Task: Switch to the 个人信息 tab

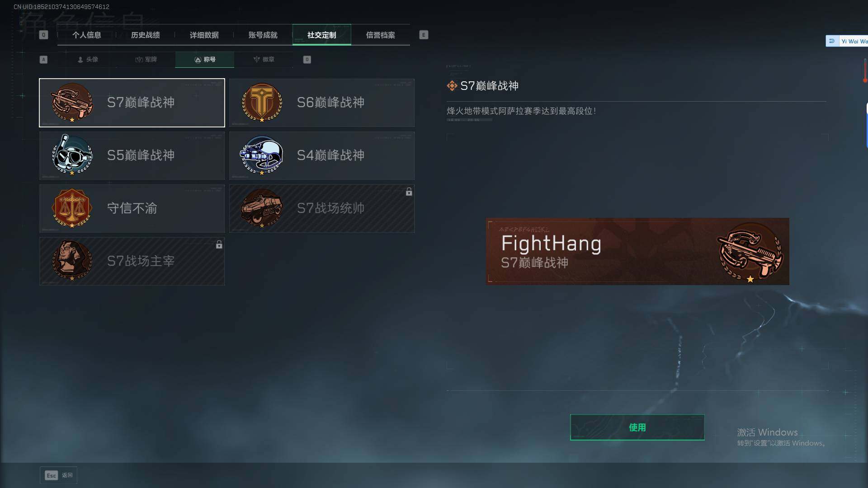Action: point(87,35)
